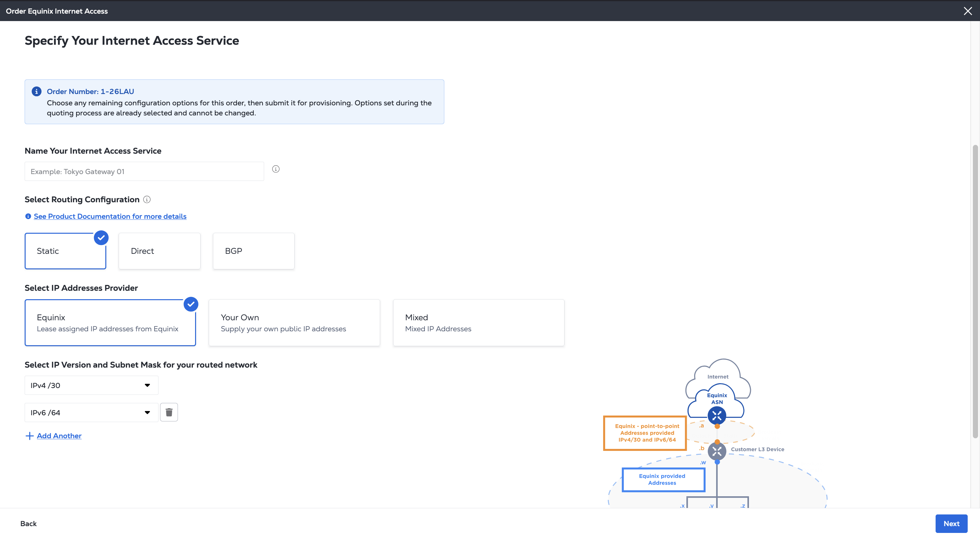Delete the IPv6 /64 subnet row
This screenshot has height=542, width=980.
click(169, 412)
